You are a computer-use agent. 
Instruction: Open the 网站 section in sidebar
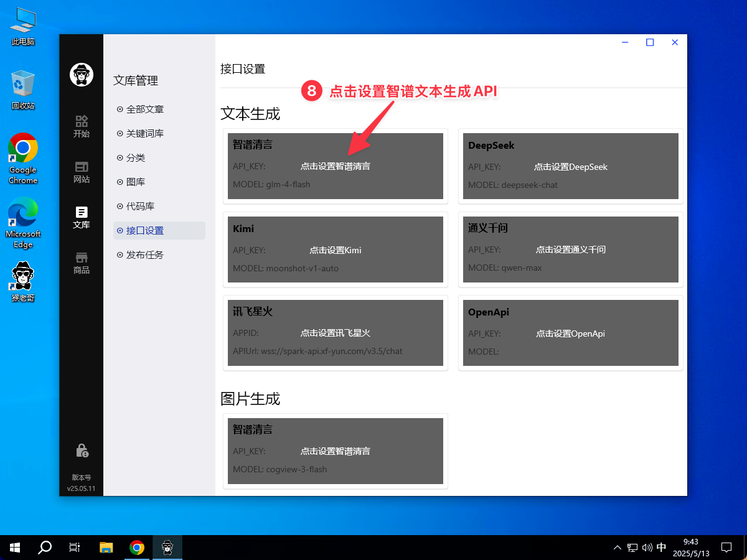click(81, 172)
